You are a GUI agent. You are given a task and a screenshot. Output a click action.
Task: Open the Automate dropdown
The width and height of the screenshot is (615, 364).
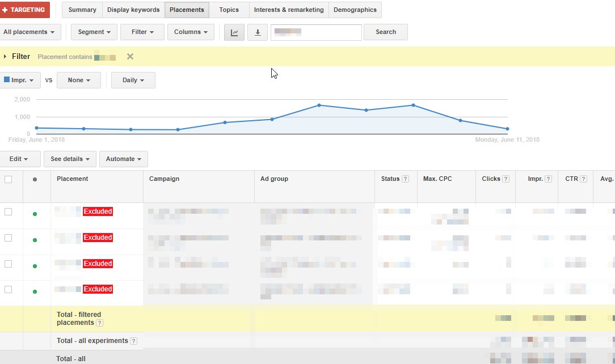click(124, 159)
